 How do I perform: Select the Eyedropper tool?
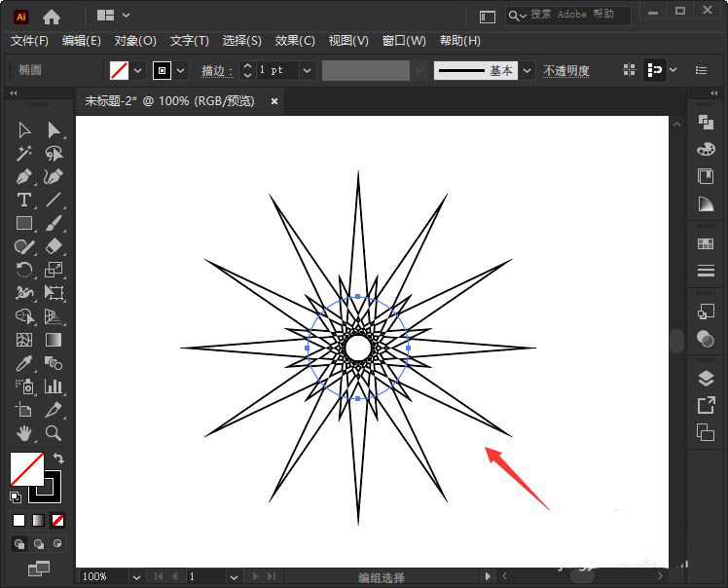click(24, 363)
